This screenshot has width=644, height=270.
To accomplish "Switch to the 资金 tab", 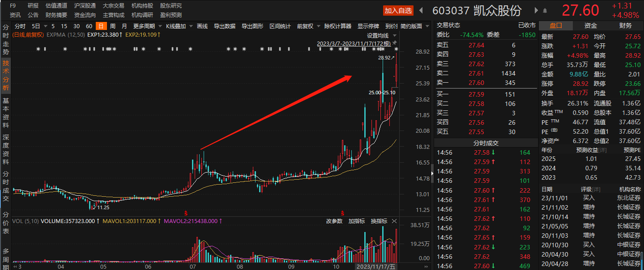I will pyautogui.click(x=591, y=25).
